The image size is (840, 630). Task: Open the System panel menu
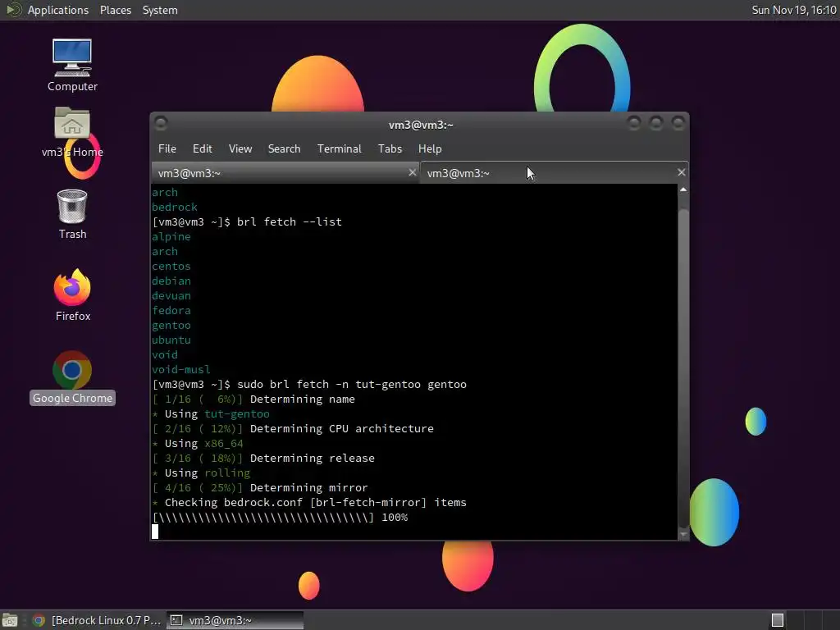coord(160,10)
